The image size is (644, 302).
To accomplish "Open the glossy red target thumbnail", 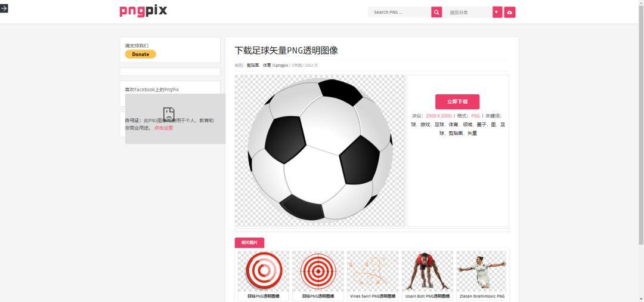I will [264, 271].
